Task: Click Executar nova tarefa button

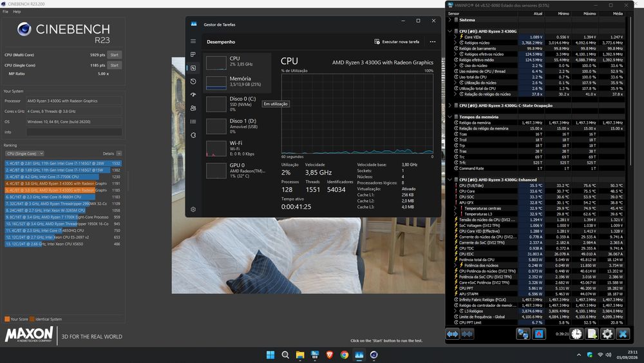Action: (397, 41)
